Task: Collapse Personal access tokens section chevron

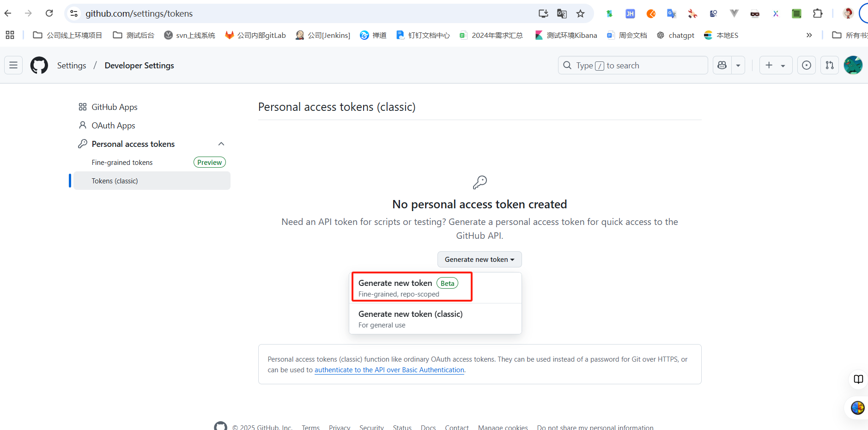Action: click(221, 144)
